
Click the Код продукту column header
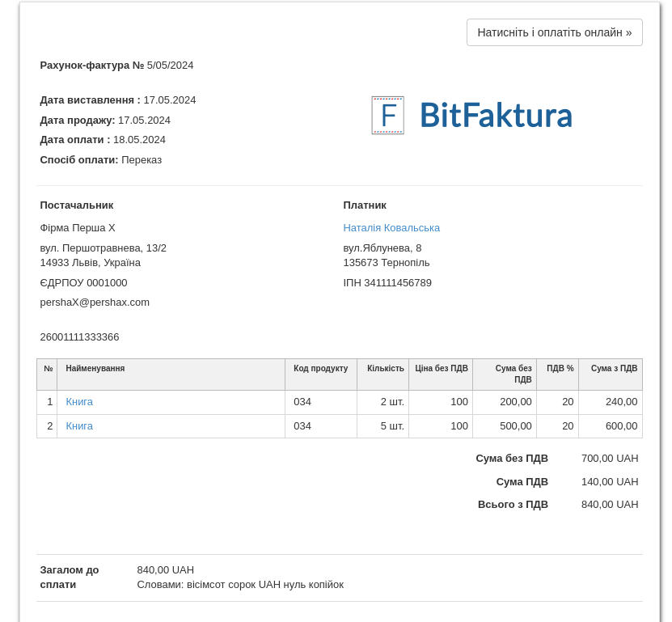(x=320, y=369)
